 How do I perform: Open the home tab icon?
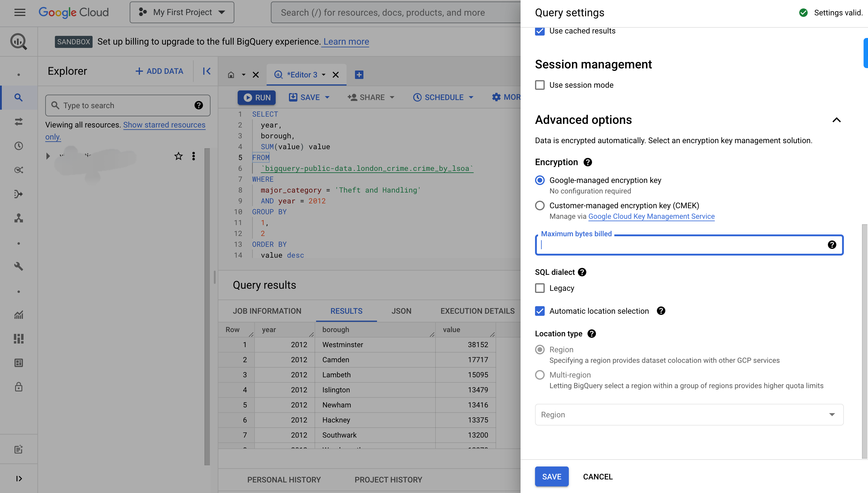tap(231, 75)
